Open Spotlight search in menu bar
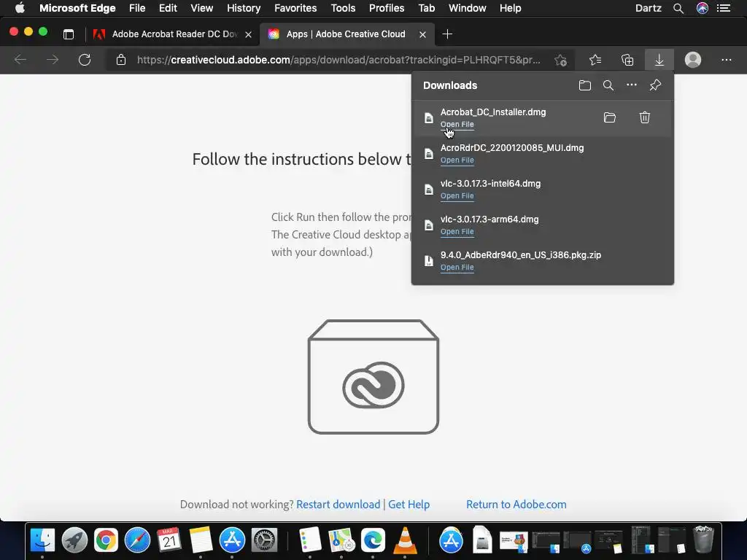747x560 pixels. point(678,8)
